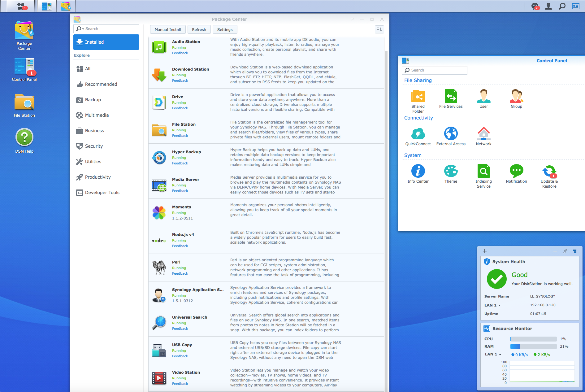
Task: Open the notifications chat bubble icon
Action: pyautogui.click(x=535, y=6)
